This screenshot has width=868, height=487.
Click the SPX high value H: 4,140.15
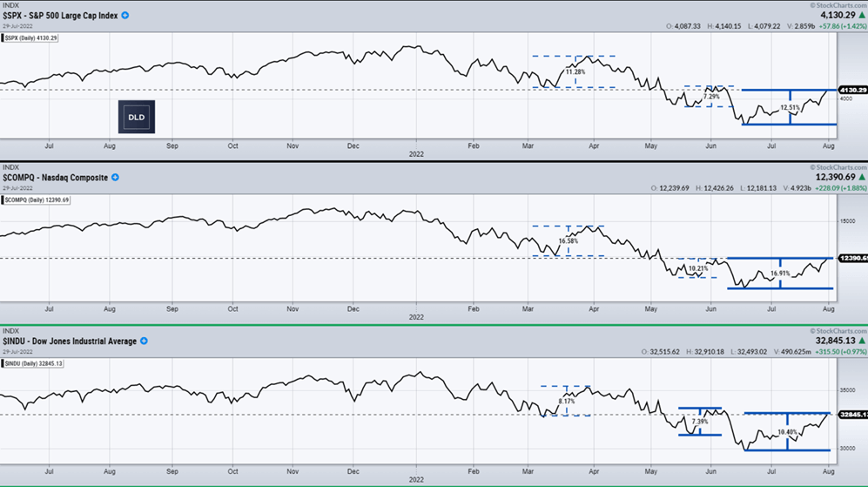[x=723, y=26]
